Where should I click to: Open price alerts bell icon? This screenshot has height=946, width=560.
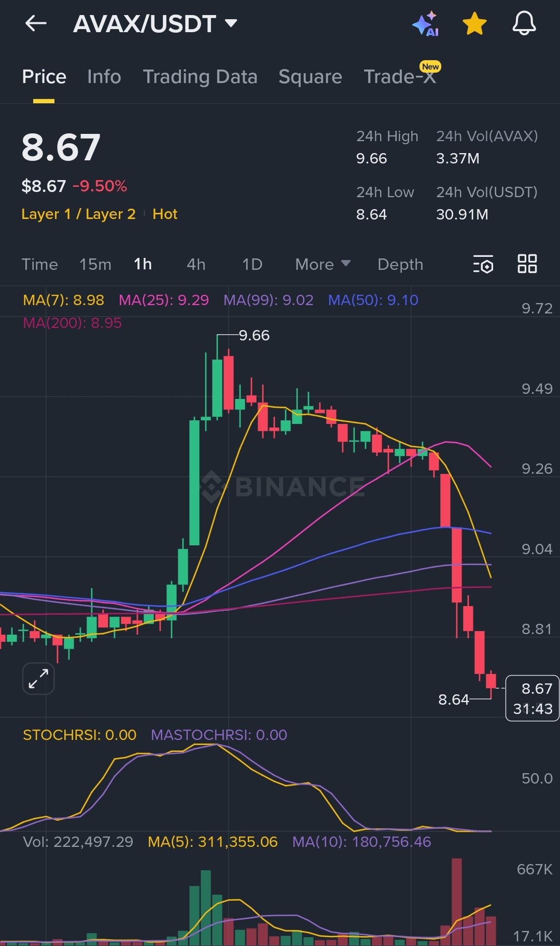pyautogui.click(x=524, y=23)
